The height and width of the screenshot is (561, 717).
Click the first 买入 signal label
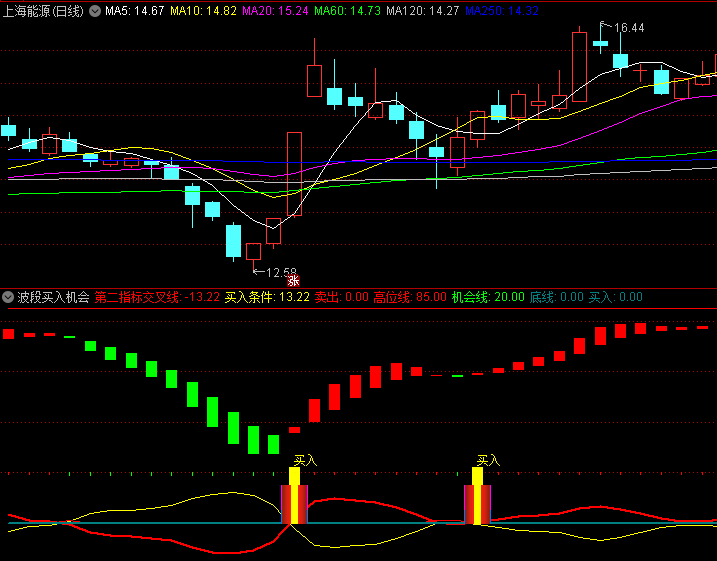305,460
